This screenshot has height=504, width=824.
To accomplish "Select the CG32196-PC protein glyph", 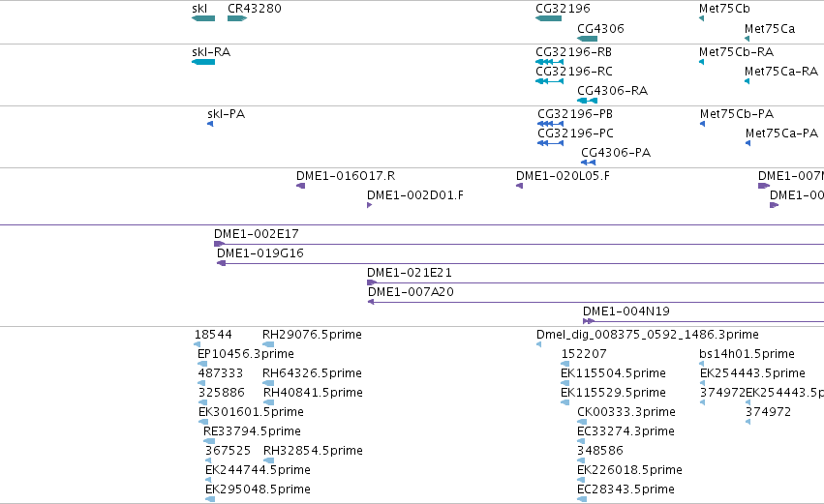I will pyautogui.click(x=550, y=143).
